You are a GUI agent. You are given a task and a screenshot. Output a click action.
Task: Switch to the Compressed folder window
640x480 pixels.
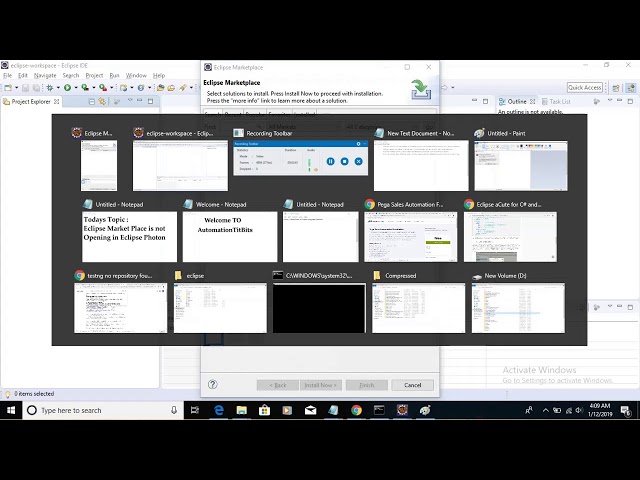(x=418, y=308)
